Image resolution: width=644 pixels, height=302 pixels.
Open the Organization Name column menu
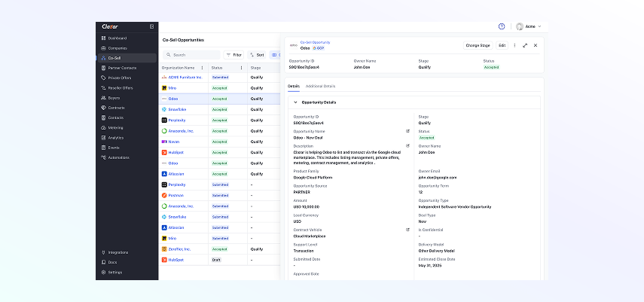click(x=202, y=68)
